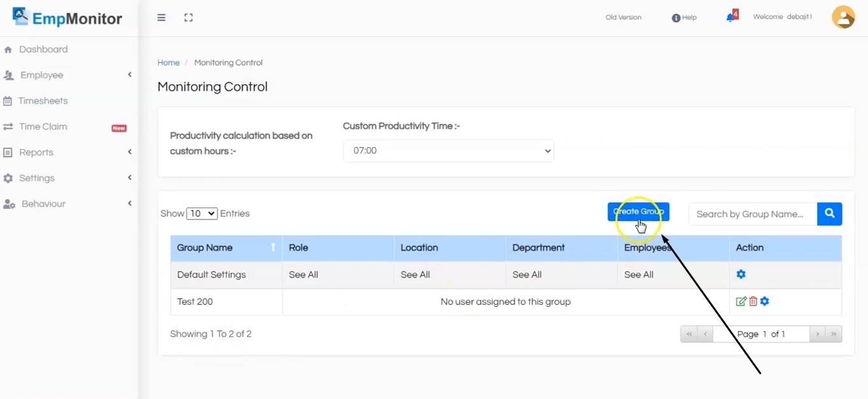Open the user profile avatar

tap(843, 17)
